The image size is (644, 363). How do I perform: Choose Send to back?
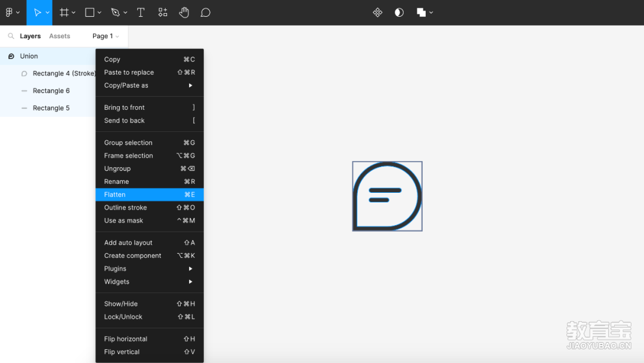(150, 121)
